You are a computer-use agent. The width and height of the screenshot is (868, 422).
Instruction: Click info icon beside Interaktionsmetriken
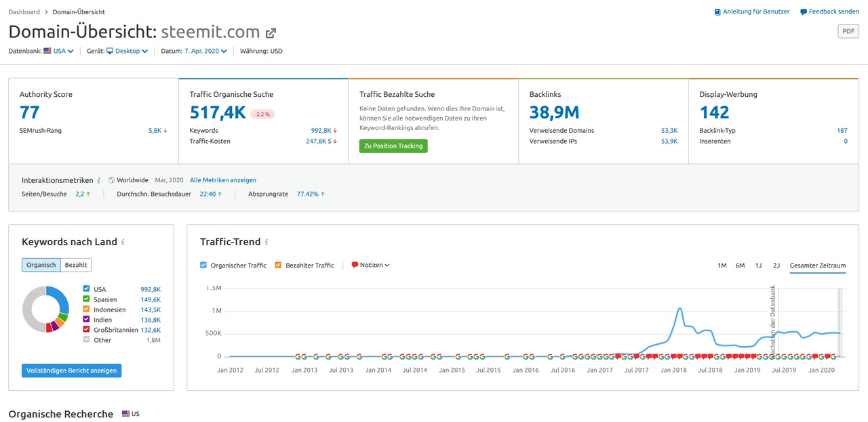[99, 181]
